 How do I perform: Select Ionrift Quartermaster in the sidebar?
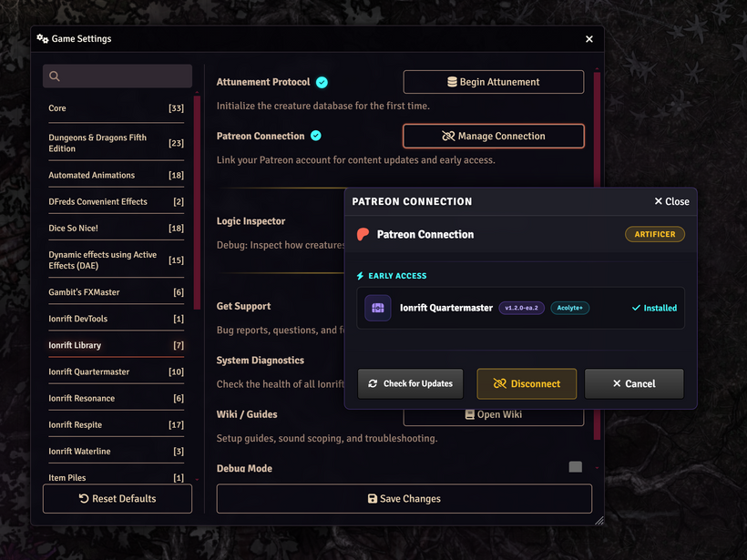point(116,372)
